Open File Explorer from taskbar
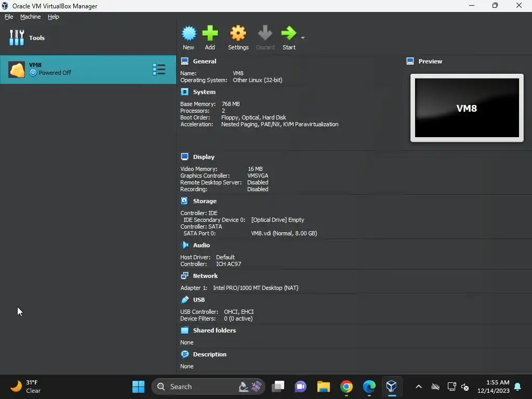Image resolution: width=532 pixels, height=399 pixels. [x=323, y=387]
